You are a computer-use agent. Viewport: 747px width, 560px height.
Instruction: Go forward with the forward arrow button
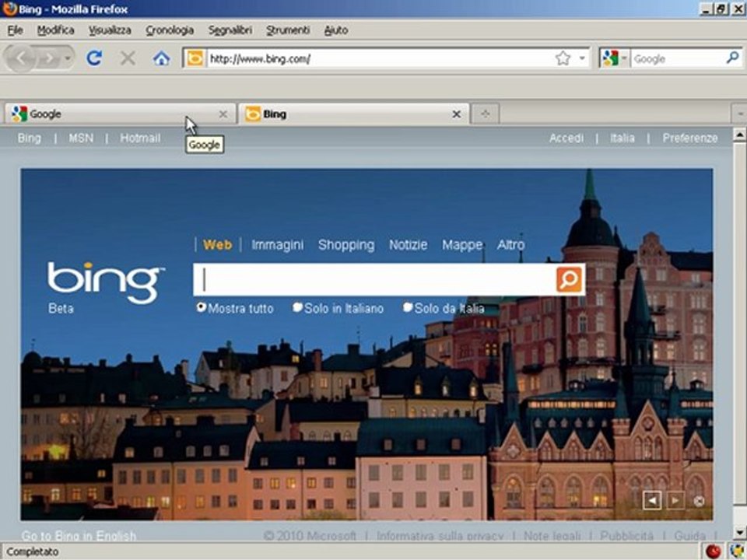[49, 58]
